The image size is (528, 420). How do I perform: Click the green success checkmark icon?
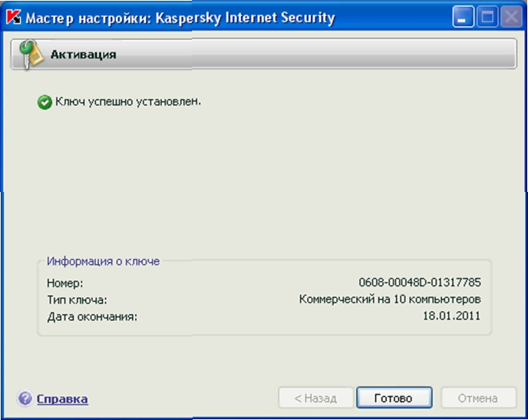pyautogui.click(x=45, y=102)
